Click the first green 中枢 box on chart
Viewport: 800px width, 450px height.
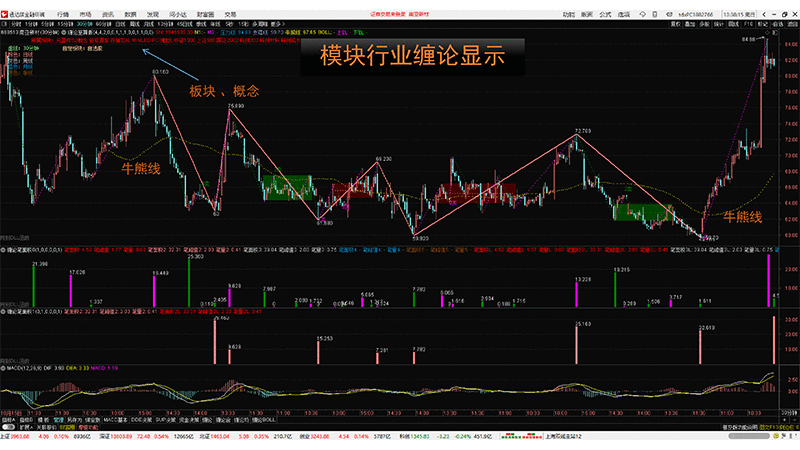(x=286, y=185)
